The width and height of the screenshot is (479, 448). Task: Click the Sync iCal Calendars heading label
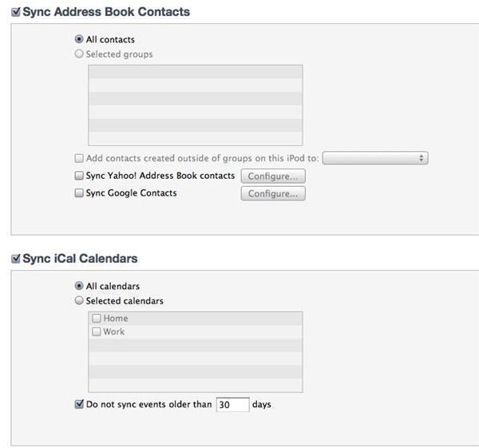click(x=80, y=259)
